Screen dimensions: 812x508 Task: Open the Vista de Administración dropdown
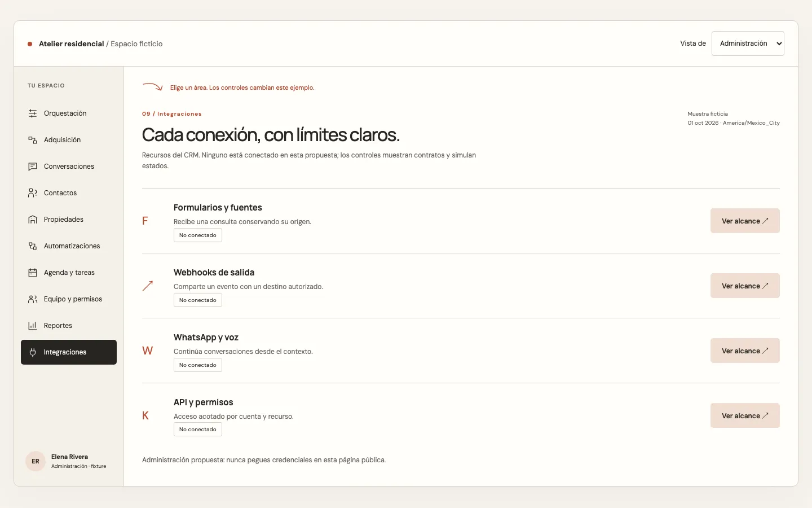tap(748, 43)
